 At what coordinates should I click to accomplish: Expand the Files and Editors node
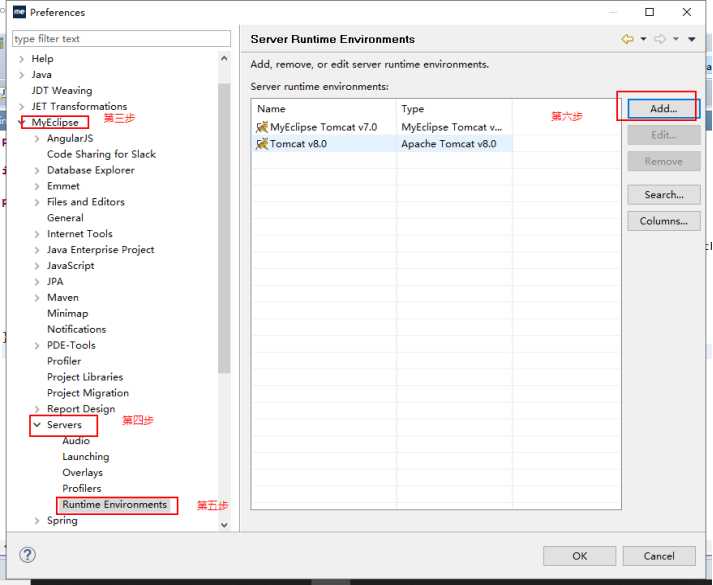tap(37, 202)
